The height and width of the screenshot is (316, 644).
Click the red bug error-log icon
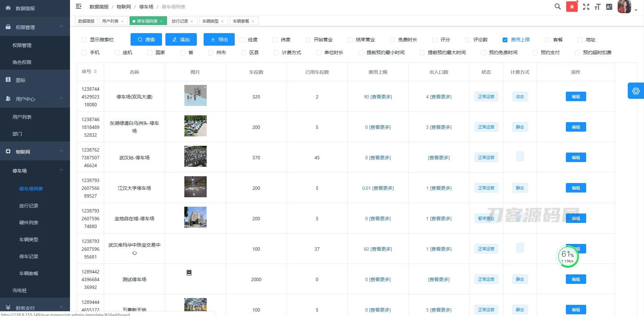(572, 6)
